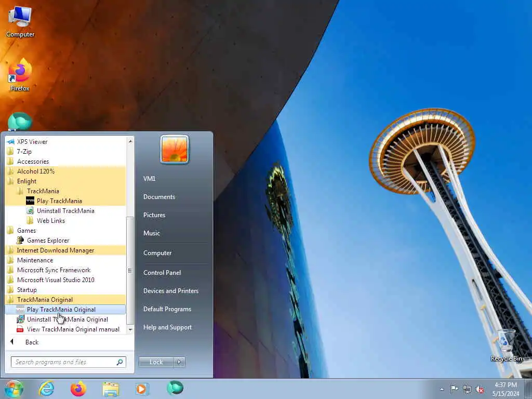Image resolution: width=532 pixels, height=399 pixels.
Task: Click the network tray icon
Action: [x=467, y=389]
